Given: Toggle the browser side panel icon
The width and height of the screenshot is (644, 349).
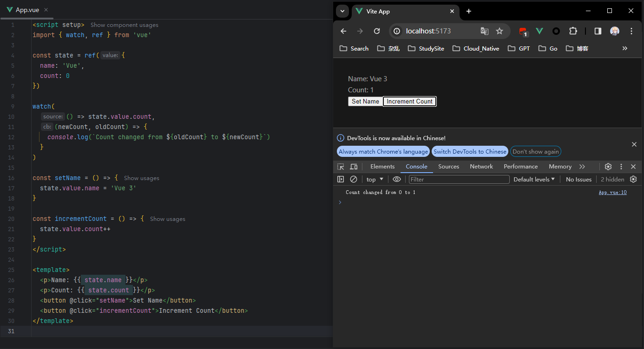Looking at the screenshot, I should click(x=598, y=31).
